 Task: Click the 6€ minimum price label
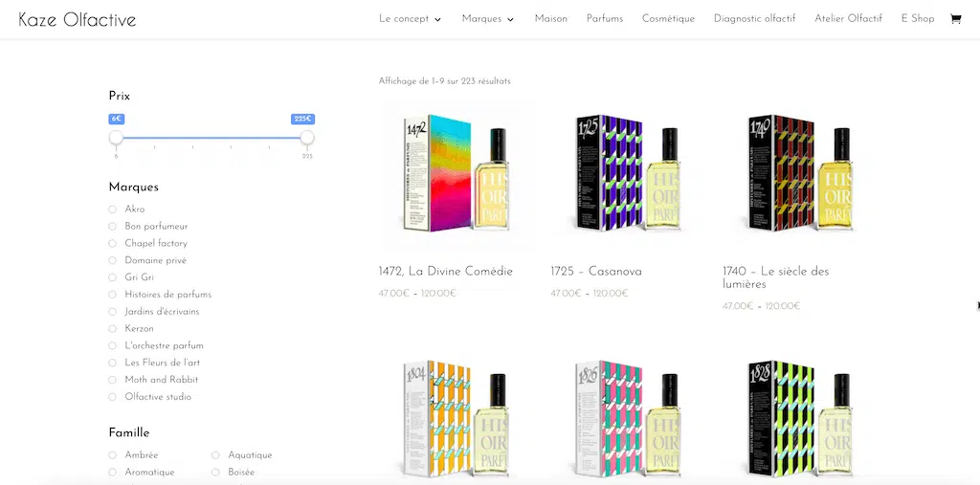(116, 119)
